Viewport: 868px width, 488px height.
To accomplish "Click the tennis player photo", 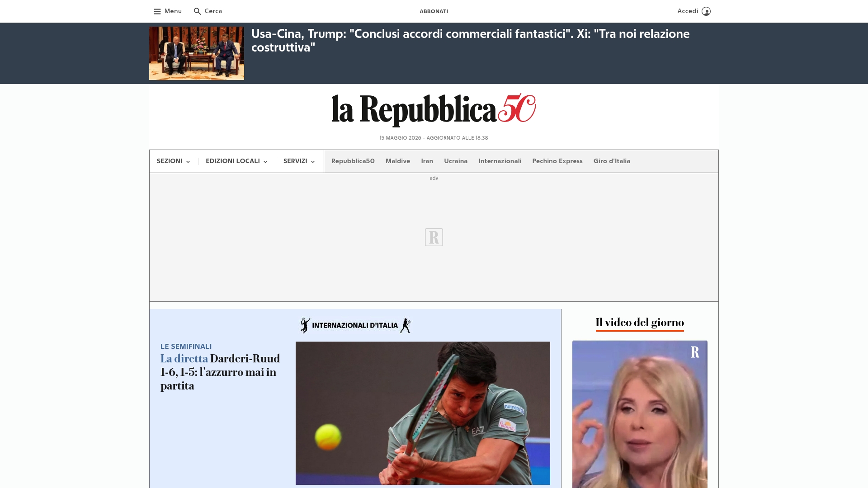I will pos(423,413).
